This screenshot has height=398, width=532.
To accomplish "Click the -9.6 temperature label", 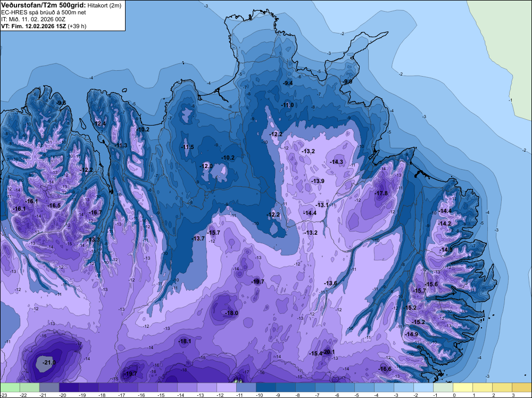I will point(61,103).
